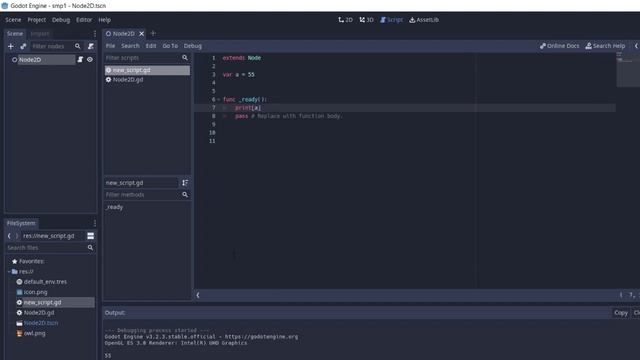Click line 3 var a = 55
Screen dimensions: 640x360
(238, 75)
